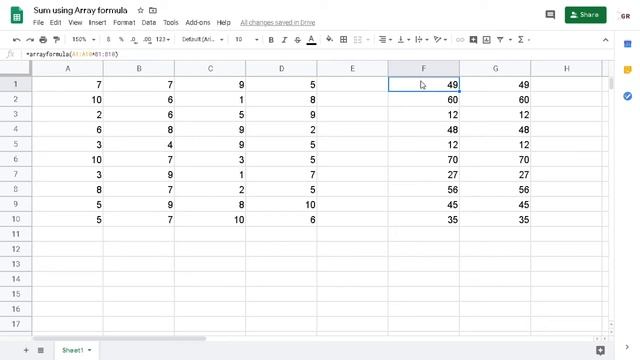Open the Keep notes side panel icon
640x360 pixels.
click(x=628, y=70)
